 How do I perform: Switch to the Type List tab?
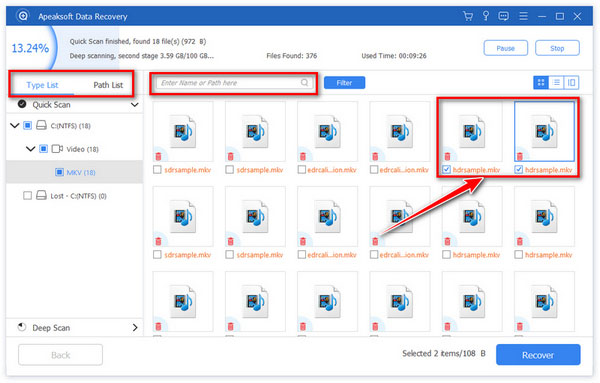click(42, 85)
